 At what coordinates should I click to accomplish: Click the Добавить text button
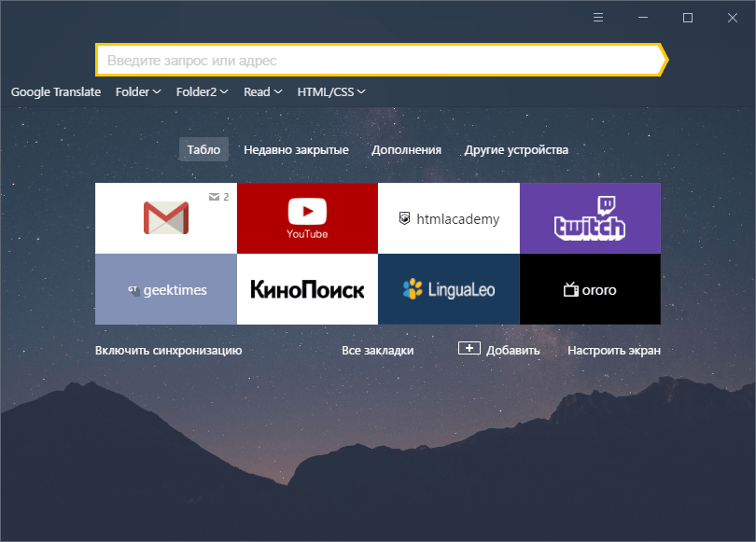(513, 350)
